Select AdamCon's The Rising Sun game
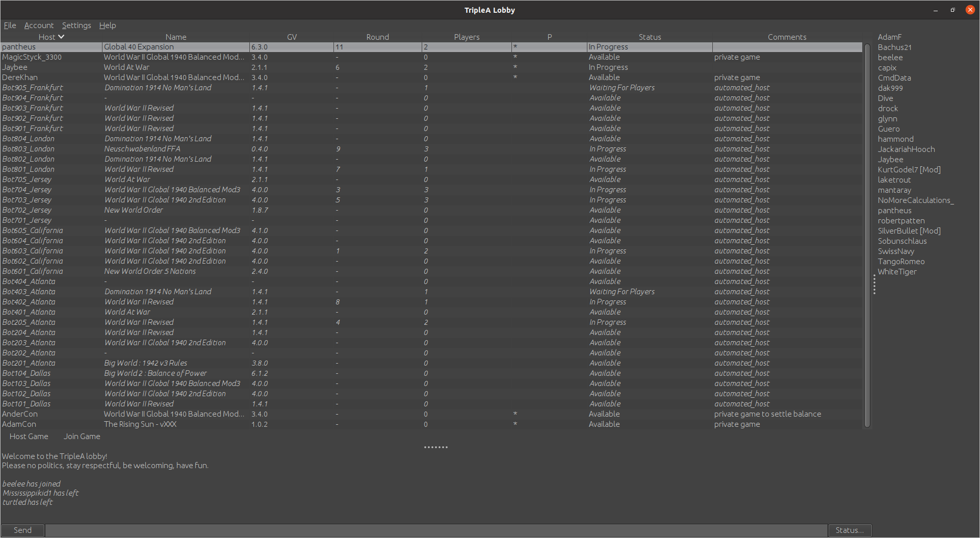Screen dimensions: 980x538 tap(431, 424)
